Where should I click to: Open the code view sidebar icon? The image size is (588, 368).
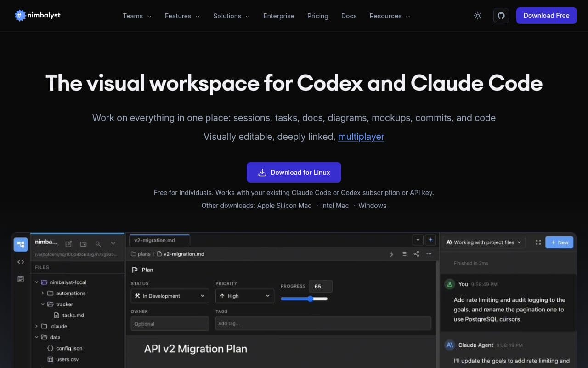21,262
